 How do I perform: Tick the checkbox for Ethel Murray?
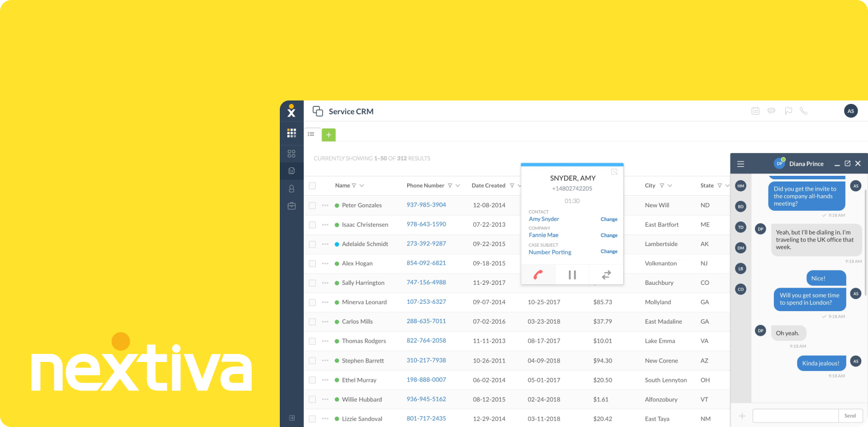coord(312,380)
